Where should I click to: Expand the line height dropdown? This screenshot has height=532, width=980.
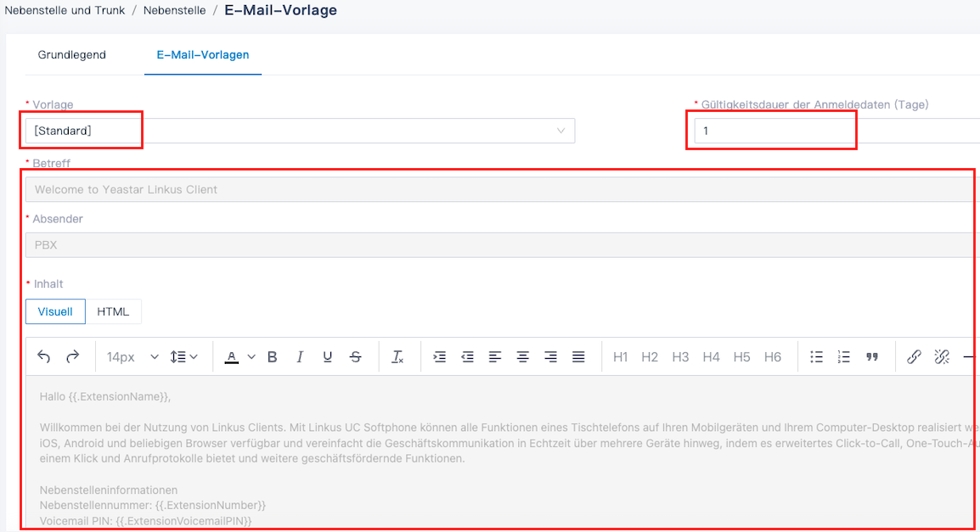coord(183,357)
